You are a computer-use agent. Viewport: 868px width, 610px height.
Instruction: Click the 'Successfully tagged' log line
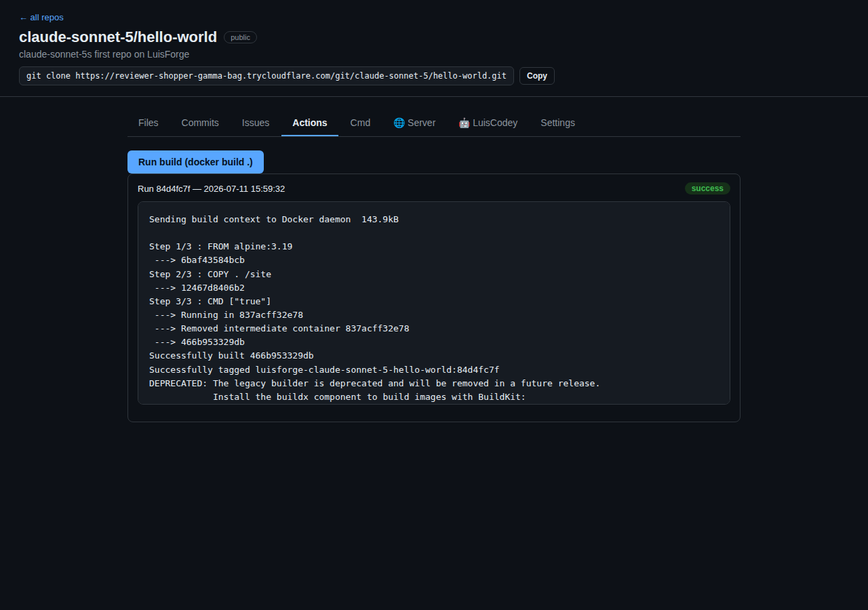[x=324, y=369]
